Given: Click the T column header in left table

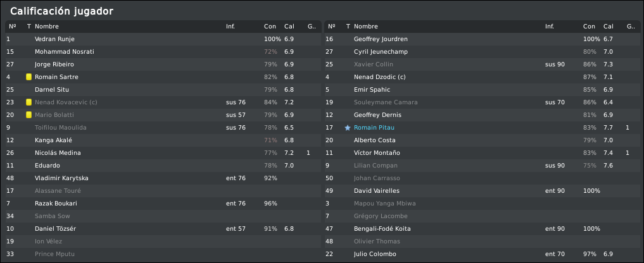Looking at the screenshot, I should 29,27.
